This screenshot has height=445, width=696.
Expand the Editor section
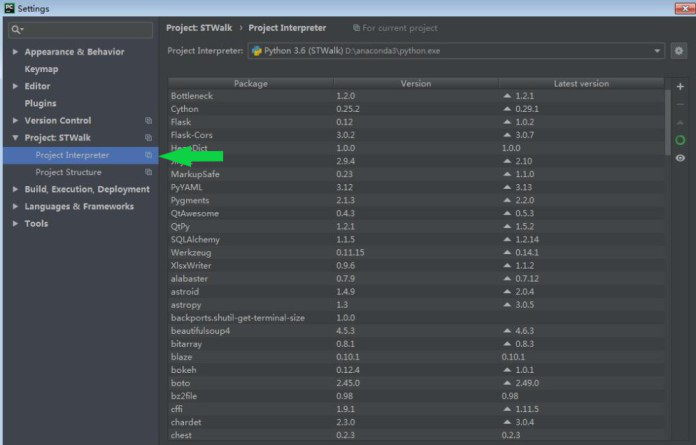15,86
